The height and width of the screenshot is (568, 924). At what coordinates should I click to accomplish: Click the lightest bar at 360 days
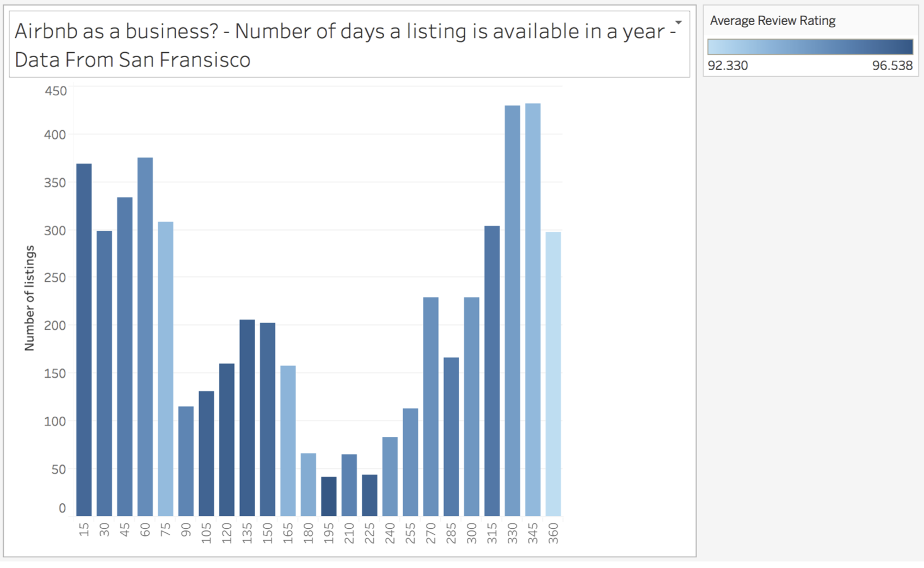point(553,374)
